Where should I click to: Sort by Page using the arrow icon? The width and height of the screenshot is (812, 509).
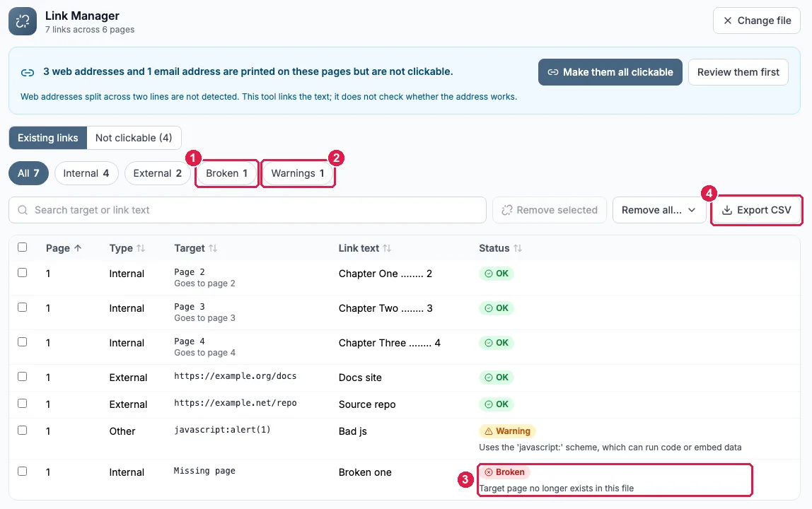click(78, 248)
